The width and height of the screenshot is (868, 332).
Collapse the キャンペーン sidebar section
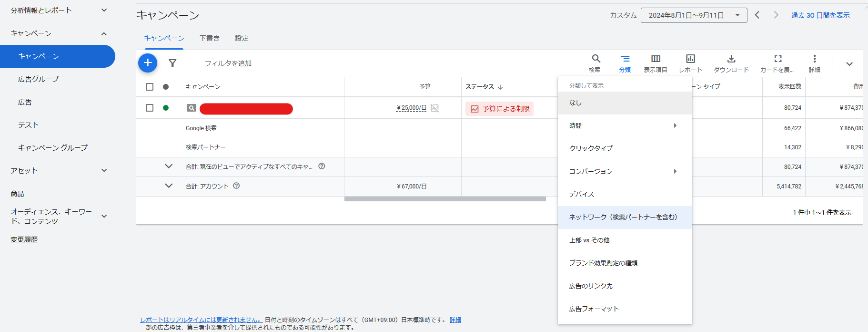pos(104,33)
